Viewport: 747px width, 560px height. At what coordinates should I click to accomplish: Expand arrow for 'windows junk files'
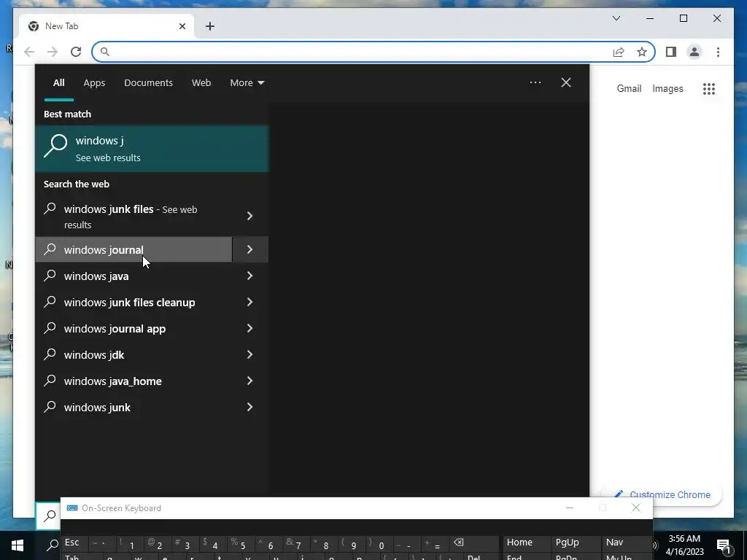click(x=250, y=216)
